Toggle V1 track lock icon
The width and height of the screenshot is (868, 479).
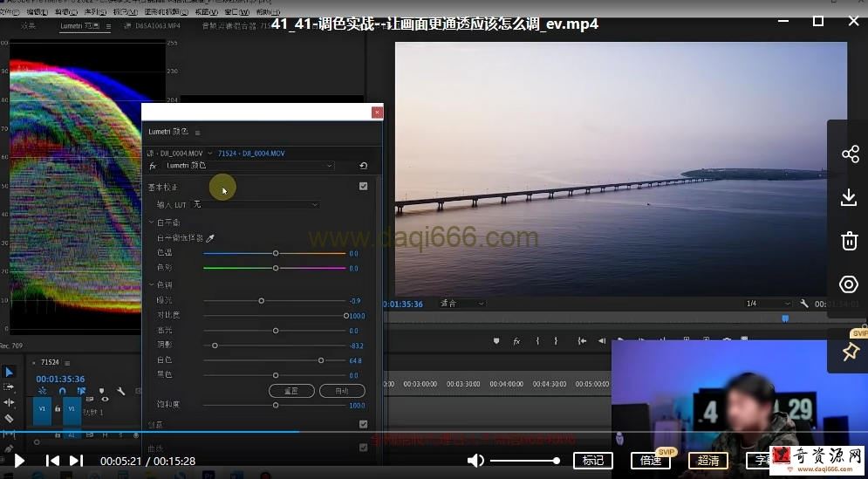[57, 408]
